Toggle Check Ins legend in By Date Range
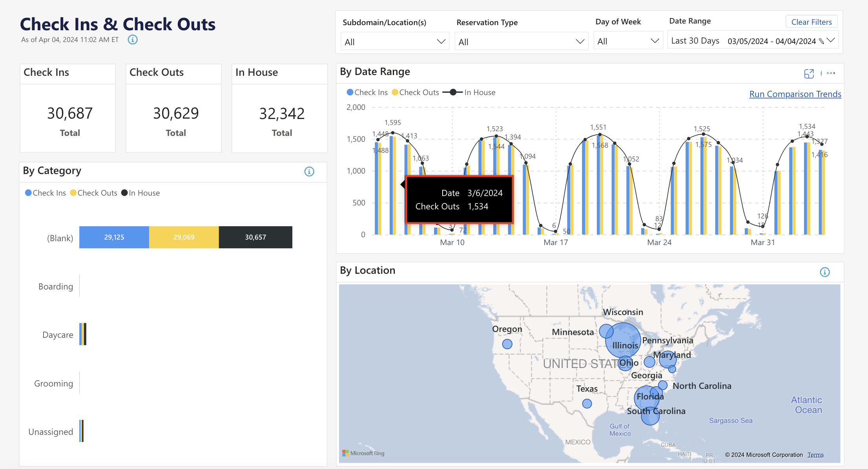The image size is (868, 469). [367, 92]
